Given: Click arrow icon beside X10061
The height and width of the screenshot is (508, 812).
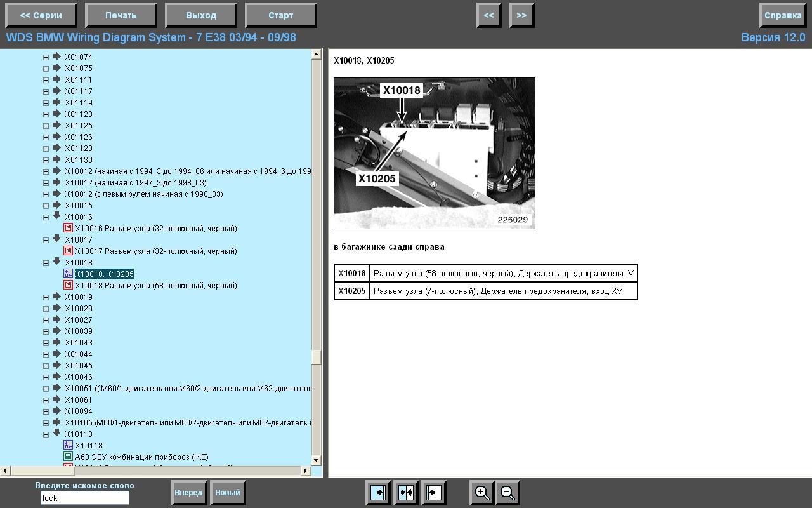Looking at the screenshot, I should pos(56,399).
